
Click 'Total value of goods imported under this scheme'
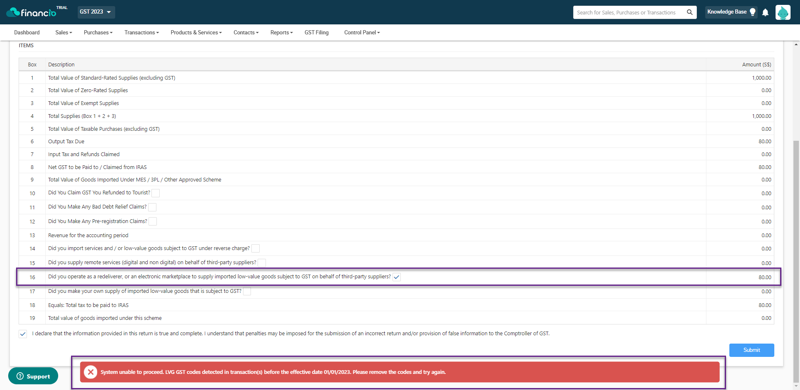pyautogui.click(x=105, y=318)
